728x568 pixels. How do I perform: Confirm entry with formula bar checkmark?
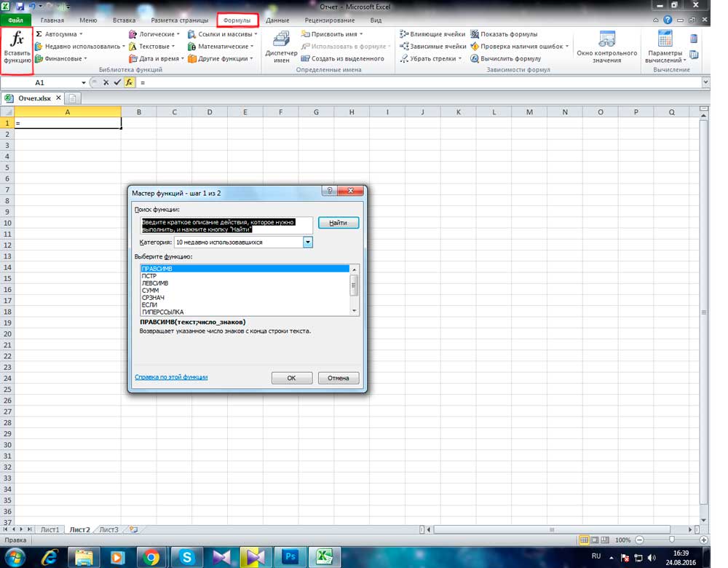point(117,83)
